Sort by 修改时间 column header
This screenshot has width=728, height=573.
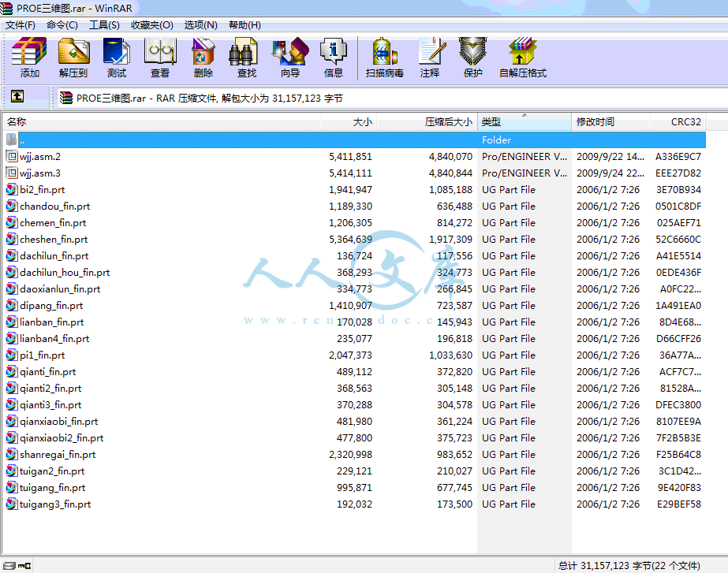pyautogui.click(x=610, y=121)
